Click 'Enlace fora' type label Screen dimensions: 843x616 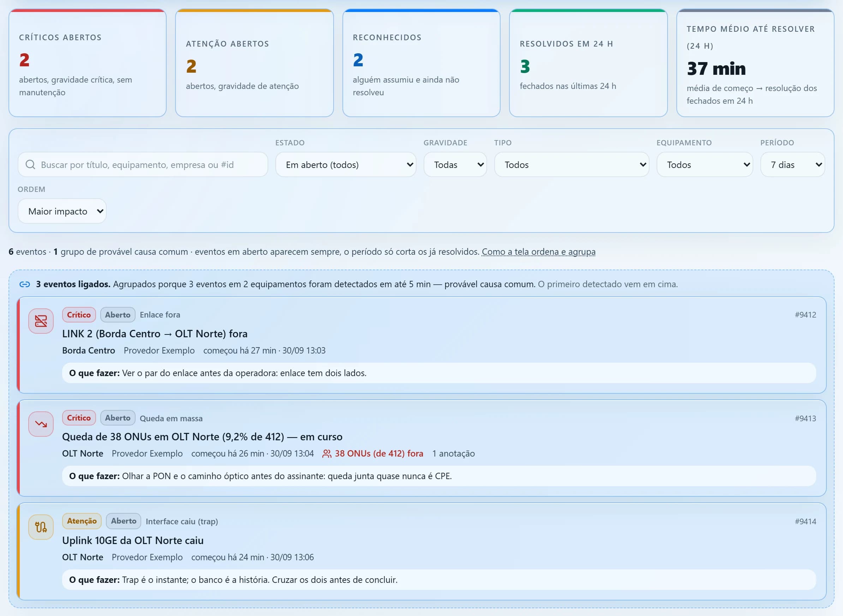160,315
